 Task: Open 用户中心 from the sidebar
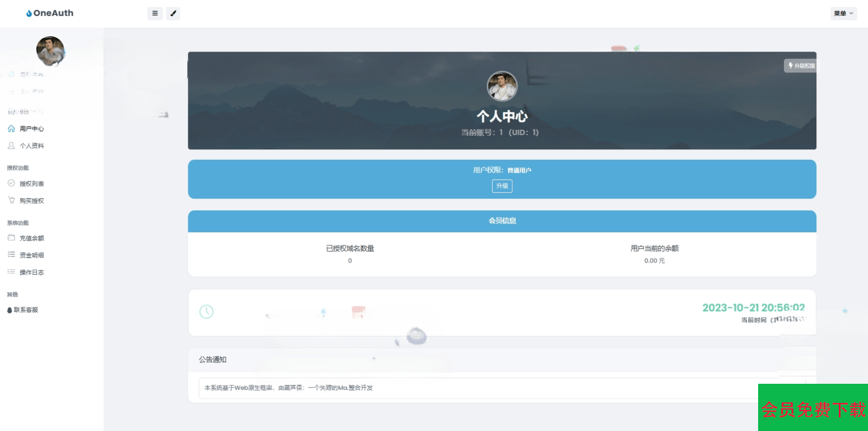[x=31, y=128]
